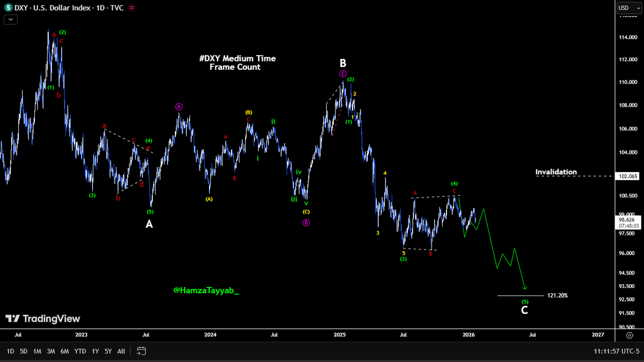
Task: Switch to the All range tab
Action: [x=121, y=351]
